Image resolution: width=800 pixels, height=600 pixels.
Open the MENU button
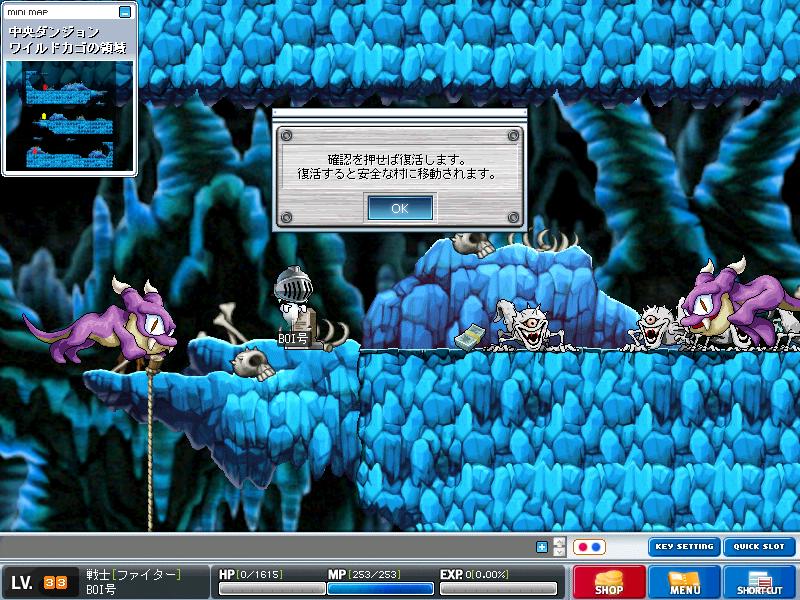[x=684, y=582]
